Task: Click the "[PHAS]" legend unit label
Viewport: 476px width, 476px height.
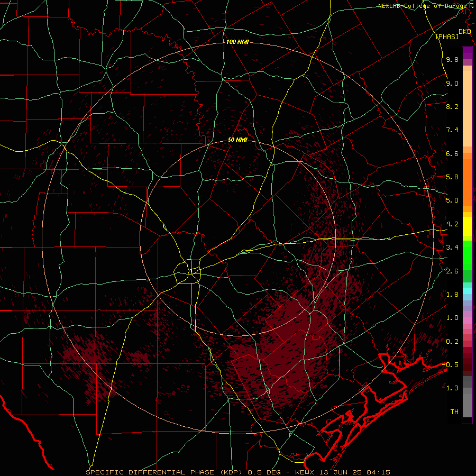Action: coord(447,36)
